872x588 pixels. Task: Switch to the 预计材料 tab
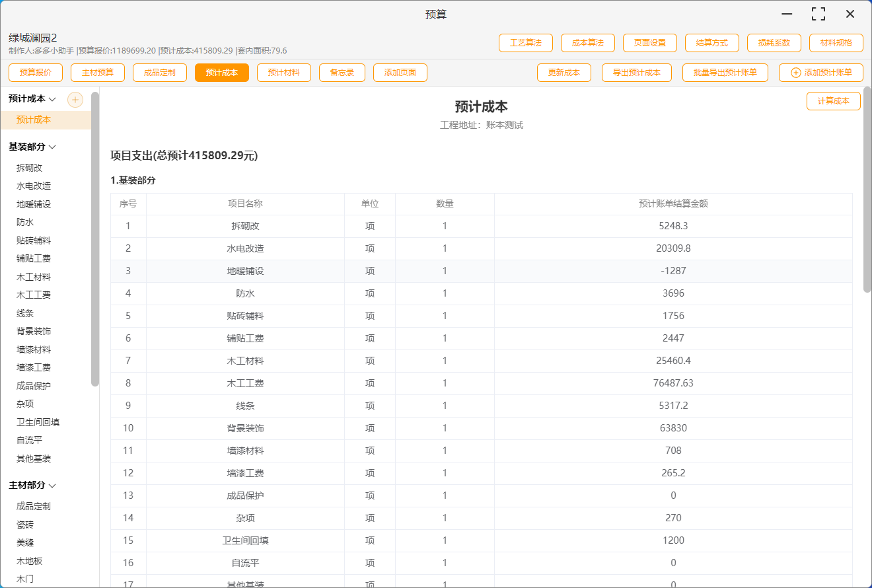284,73
